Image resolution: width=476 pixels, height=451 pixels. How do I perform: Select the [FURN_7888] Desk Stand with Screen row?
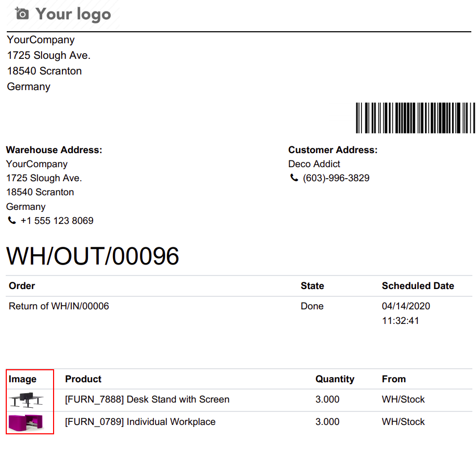[x=147, y=400]
